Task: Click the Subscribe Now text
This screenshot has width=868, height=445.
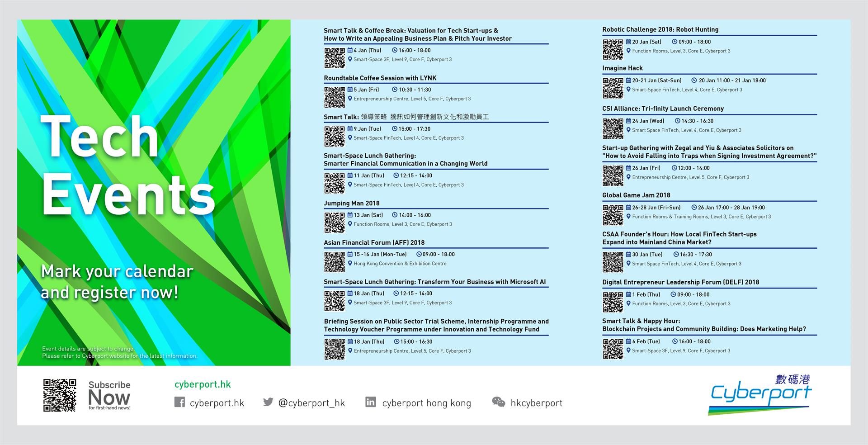Action: (109, 395)
